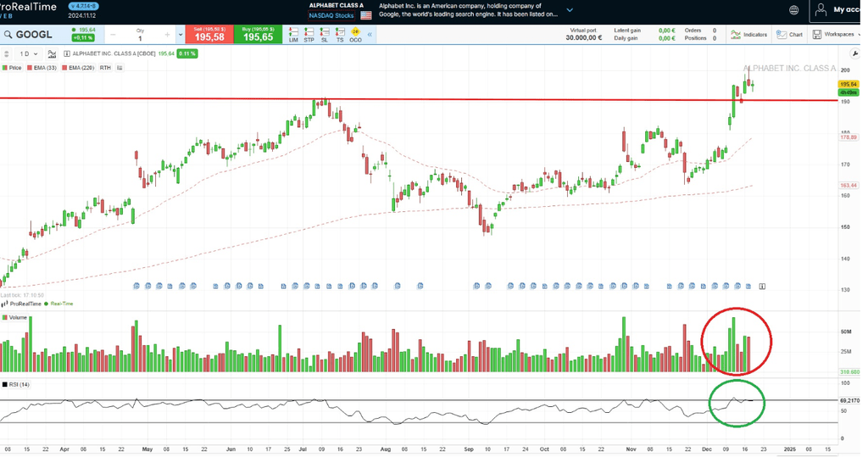Screen dimensions: 868x463
Task: Expand the Alphabet company description chevron
Action: tap(569, 10)
